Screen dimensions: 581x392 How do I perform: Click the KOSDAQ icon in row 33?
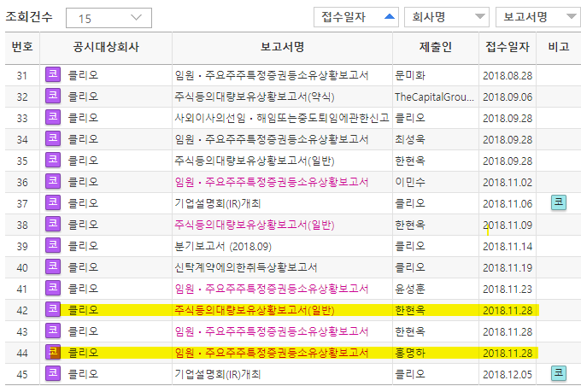[x=53, y=117]
